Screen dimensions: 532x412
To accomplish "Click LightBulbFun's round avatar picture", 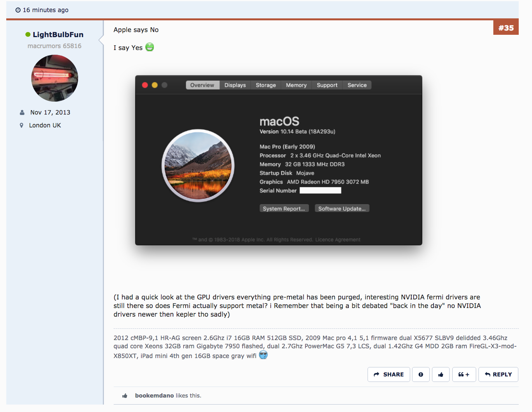I will 55,78.
